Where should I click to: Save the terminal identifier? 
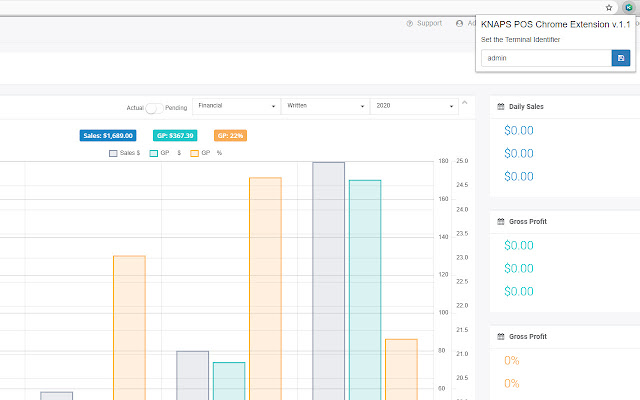(621, 58)
